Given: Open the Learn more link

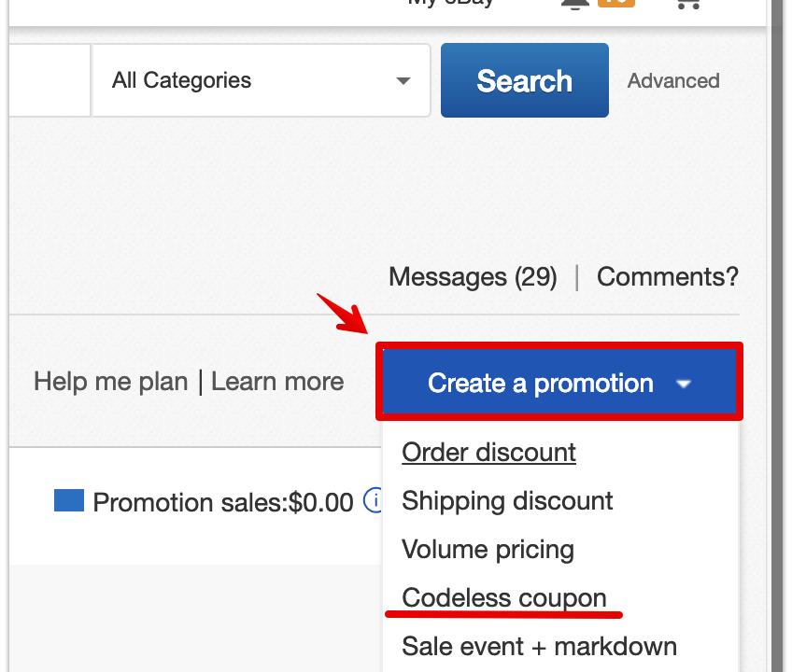Looking at the screenshot, I should tap(277, 382).
